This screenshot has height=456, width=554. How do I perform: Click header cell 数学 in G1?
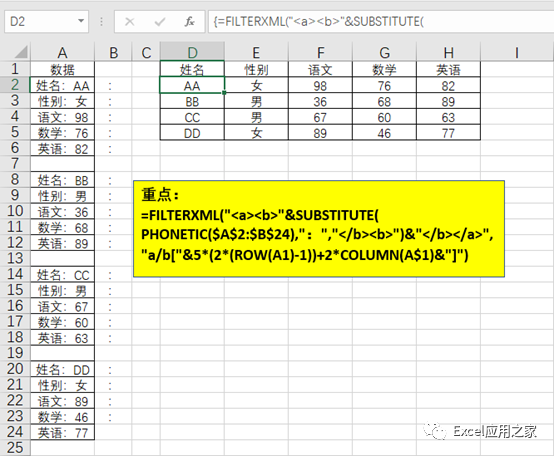384,69
